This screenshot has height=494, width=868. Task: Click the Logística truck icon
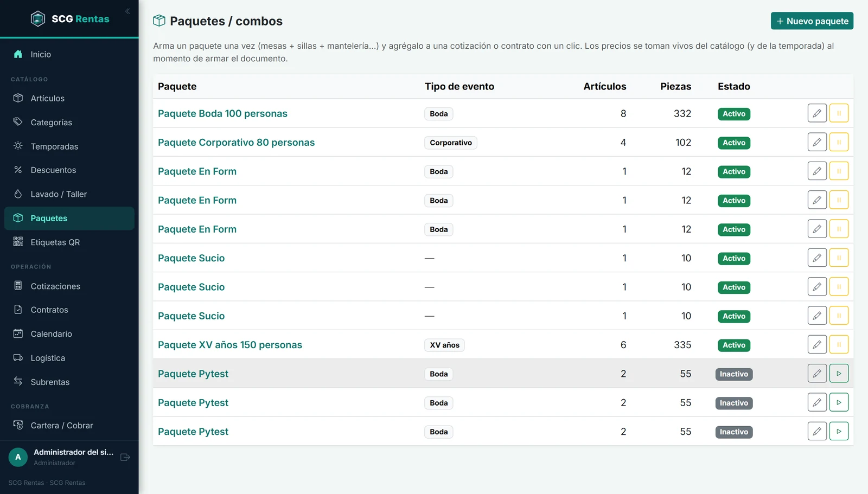tap(18, 358)
